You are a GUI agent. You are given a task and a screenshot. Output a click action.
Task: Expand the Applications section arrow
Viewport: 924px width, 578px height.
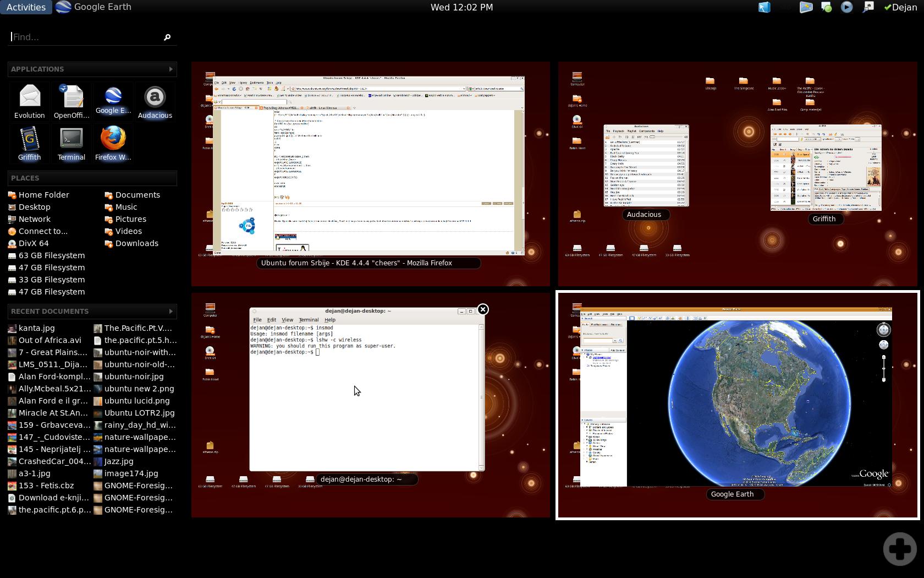170,69
